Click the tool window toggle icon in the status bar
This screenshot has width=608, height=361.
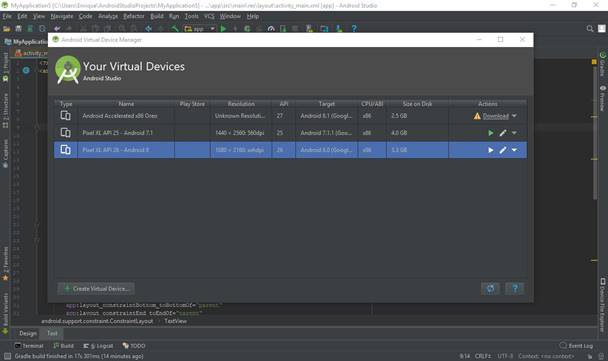7,356
